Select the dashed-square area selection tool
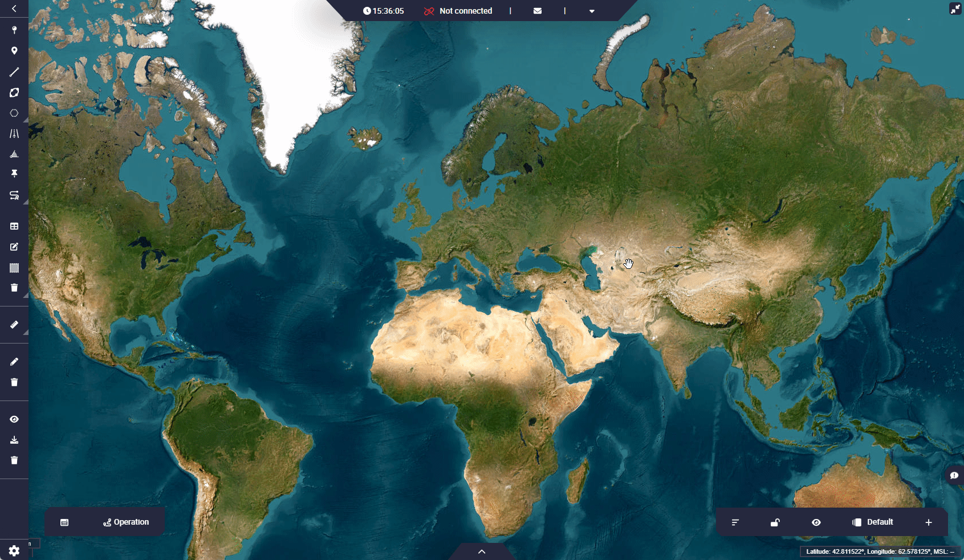Viewport: 964px width, 560px height. [14, 268]
